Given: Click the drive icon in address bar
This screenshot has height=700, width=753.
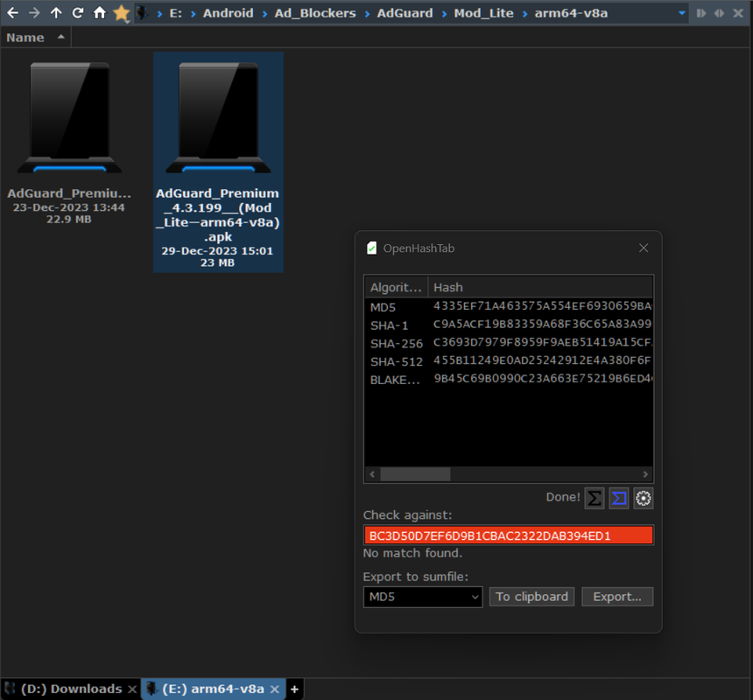Looking at the screenshot, I should 142,13.
